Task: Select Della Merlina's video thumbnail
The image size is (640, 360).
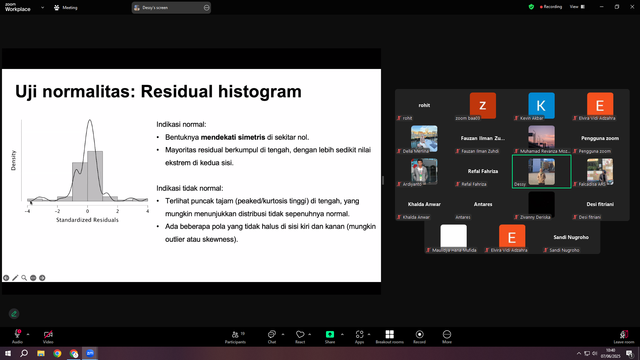Action: (424, 138)
